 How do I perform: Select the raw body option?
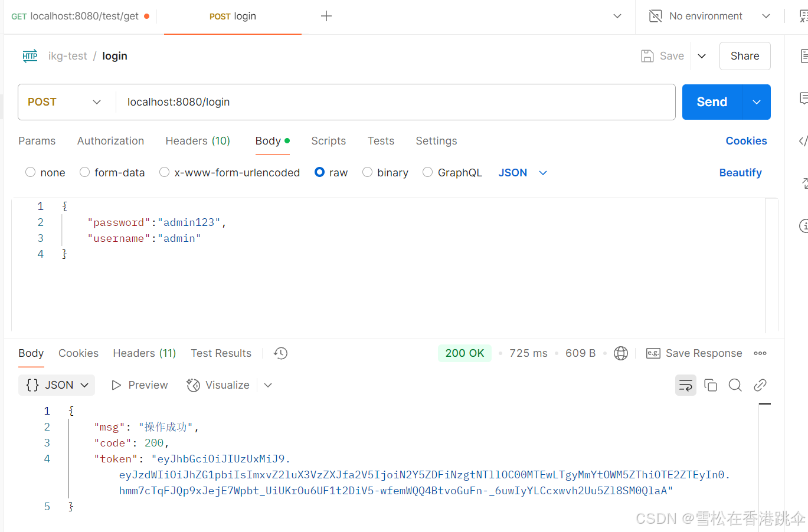(x=320, y=172)
